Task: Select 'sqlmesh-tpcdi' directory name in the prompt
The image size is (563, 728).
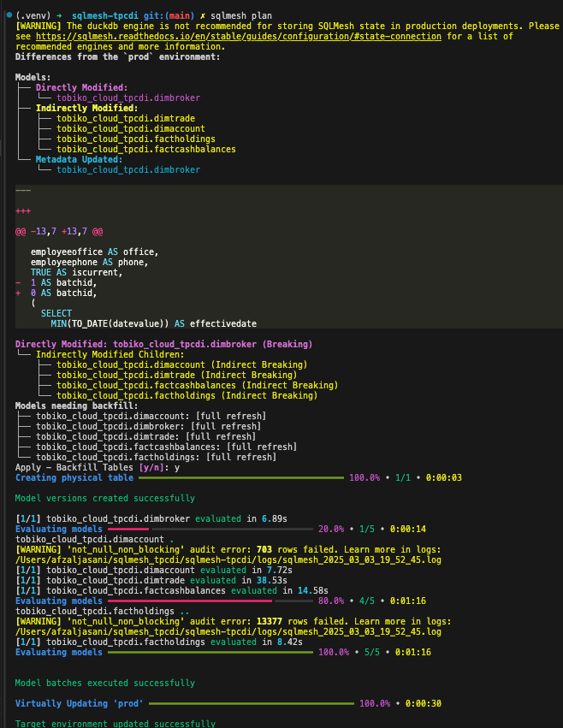Action: [x=105, y=15]
